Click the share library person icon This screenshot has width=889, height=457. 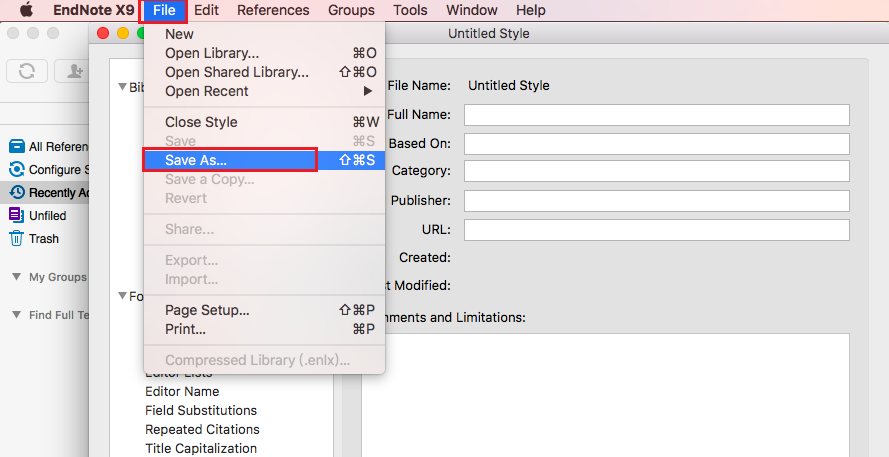pos(74,71)
